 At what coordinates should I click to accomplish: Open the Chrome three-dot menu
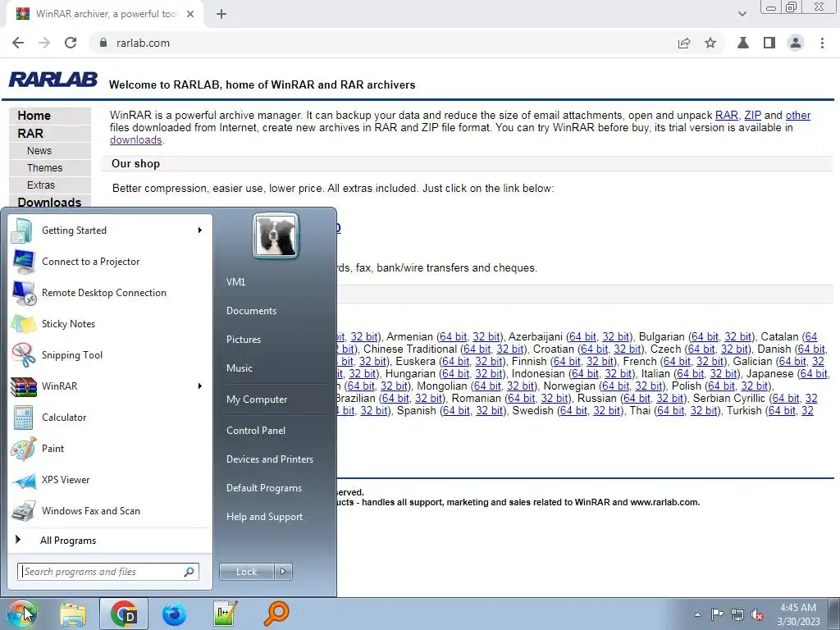(x=822, y=43)
